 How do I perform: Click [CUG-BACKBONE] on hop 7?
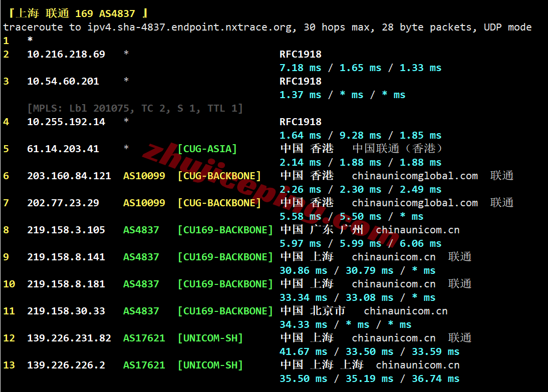219,203
